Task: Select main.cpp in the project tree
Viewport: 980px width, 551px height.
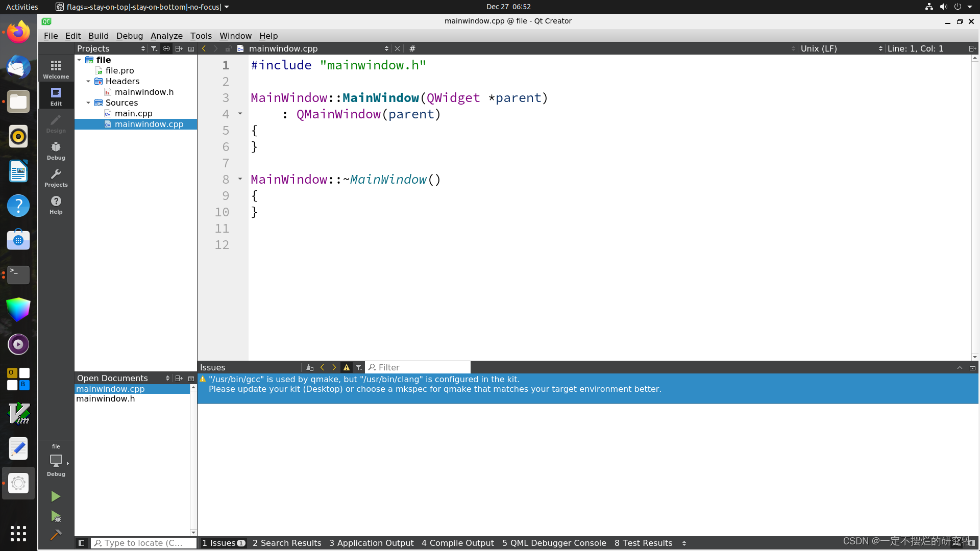Action: [x=133, y=113]
